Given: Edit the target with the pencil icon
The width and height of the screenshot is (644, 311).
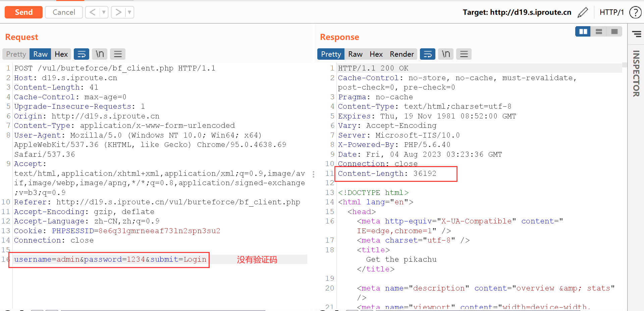Looking at the screenshot, I should 583,12.
